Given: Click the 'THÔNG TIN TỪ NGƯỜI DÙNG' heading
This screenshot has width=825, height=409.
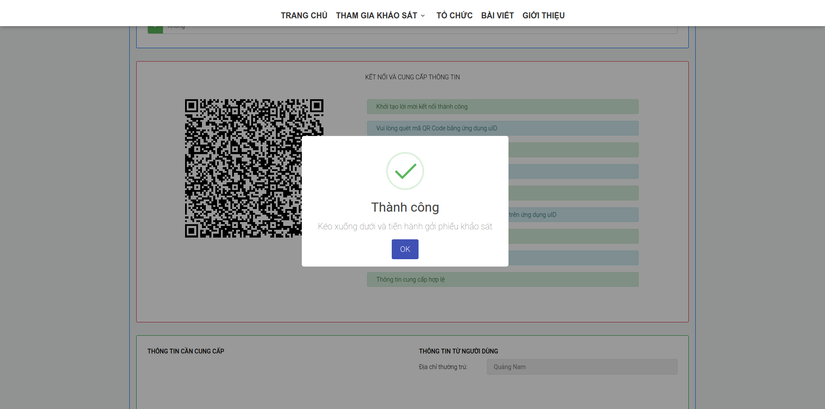Looking at the screenshot, I should coord(458,351).
